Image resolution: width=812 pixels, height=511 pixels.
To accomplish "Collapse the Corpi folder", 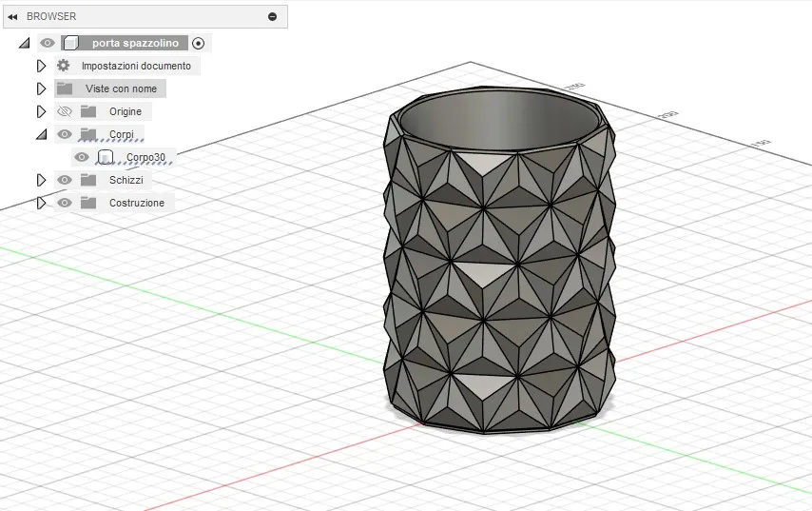I will 42,134.
